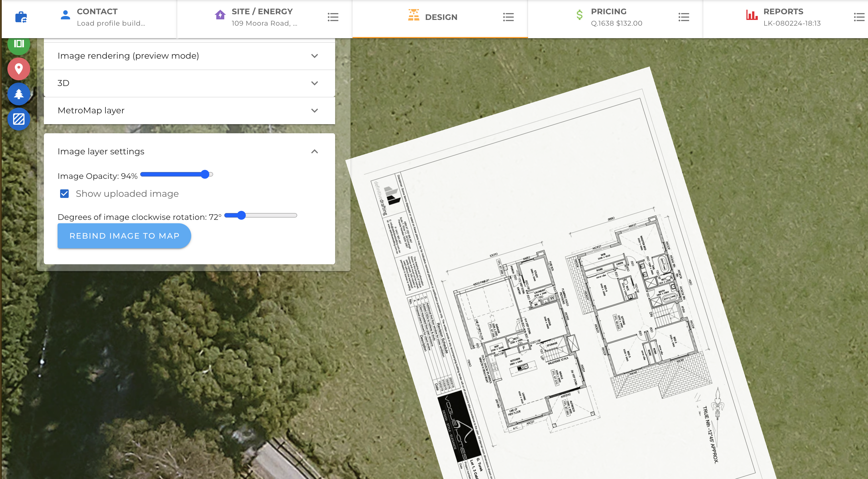Open the Pricing list menu icon
Screen dimensions: 868x479
pos(684,17)
